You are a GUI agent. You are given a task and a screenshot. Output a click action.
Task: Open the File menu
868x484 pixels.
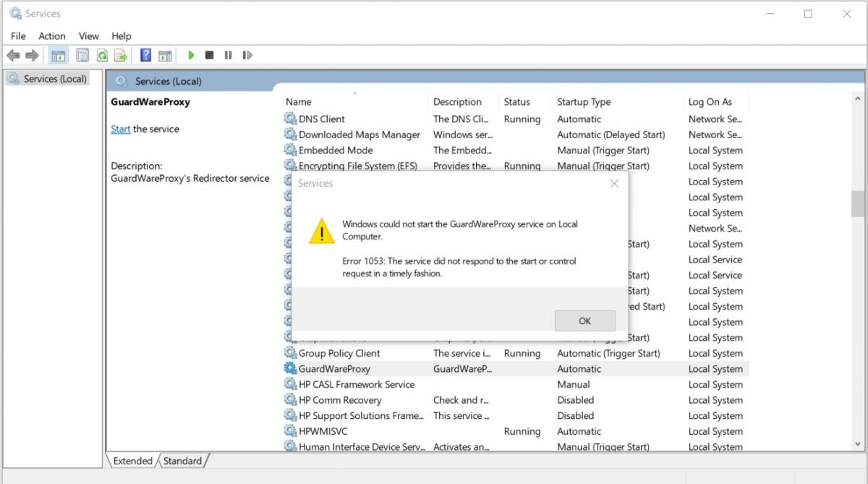pyautogui.click(x=18, y=35)
